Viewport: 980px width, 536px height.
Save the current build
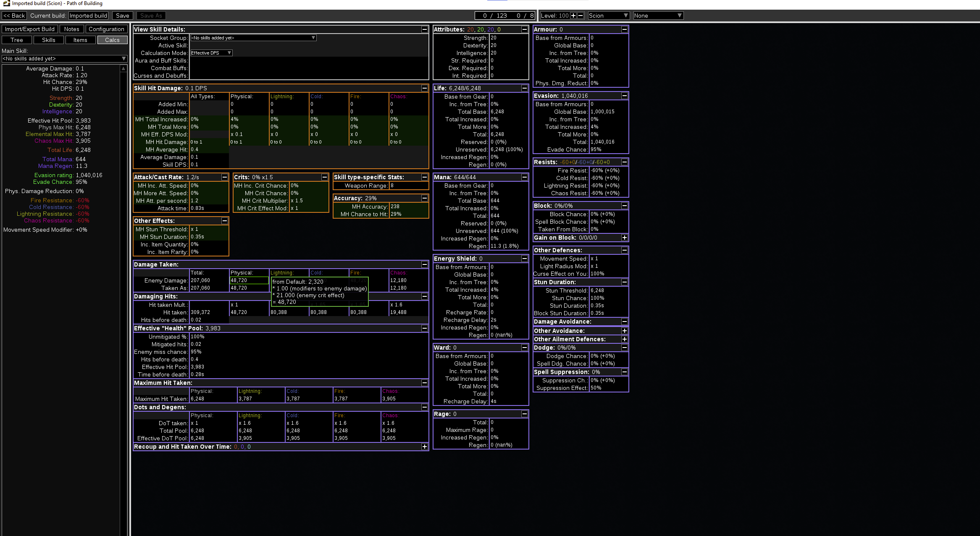click(x=122, y=16)
